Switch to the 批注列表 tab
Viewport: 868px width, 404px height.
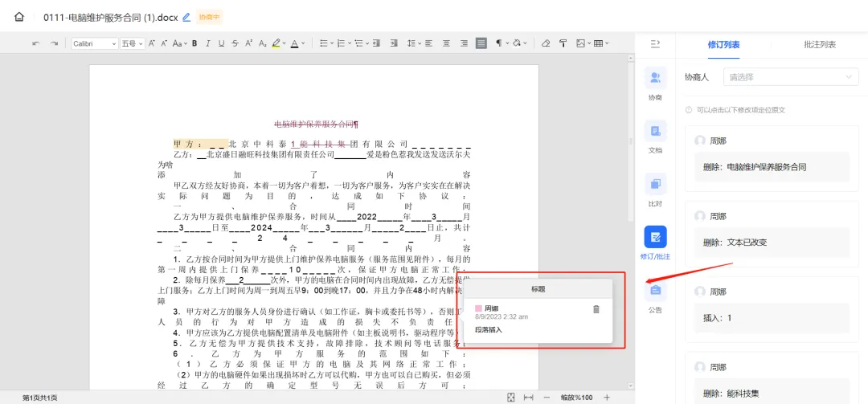tap(819, 44)
